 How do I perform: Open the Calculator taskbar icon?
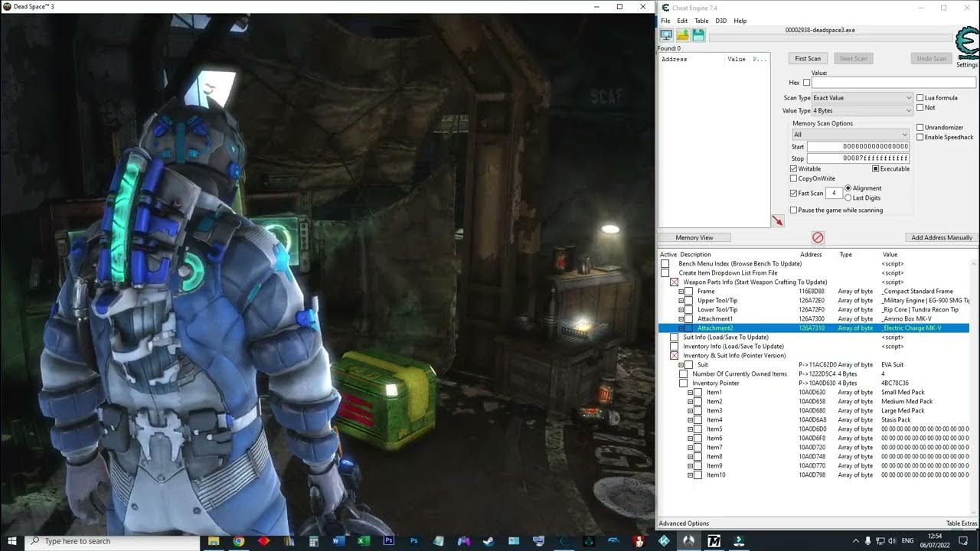pos(314,541)
